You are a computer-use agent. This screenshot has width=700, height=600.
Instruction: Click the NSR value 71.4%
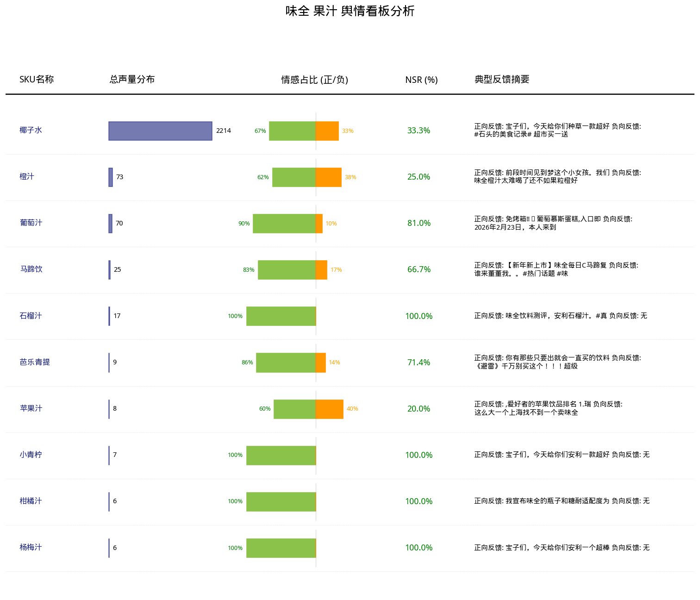click(x=419, y=362)
